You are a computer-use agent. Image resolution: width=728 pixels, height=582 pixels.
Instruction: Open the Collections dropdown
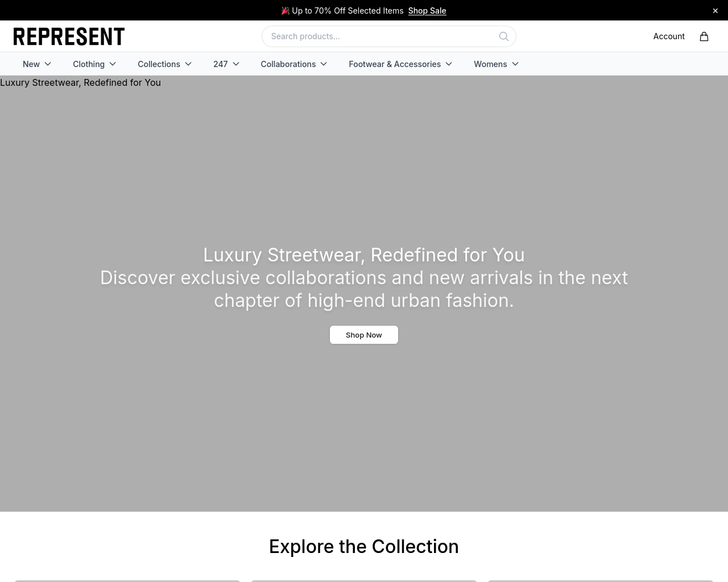(164, 64)
